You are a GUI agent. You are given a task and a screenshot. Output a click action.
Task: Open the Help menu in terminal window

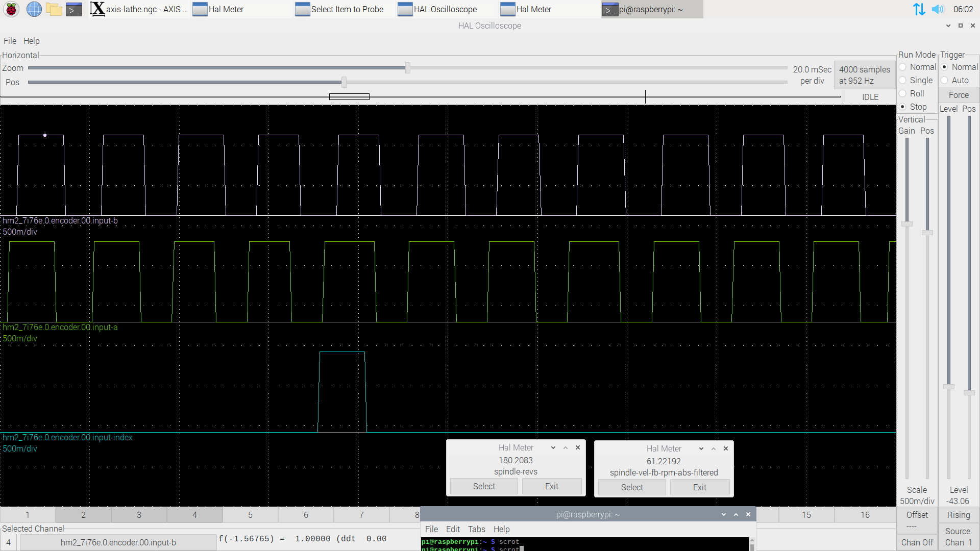pyautogui.click(x=501, y=529)
